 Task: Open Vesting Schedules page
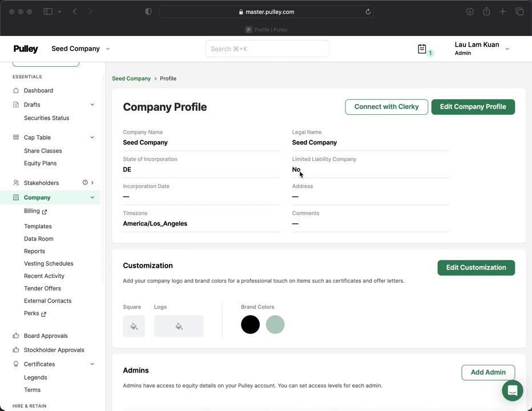click(x=49, y=264)
